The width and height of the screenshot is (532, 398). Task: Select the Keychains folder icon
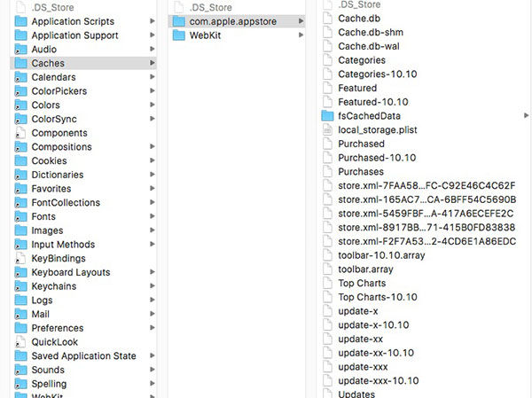coord(21,286)
